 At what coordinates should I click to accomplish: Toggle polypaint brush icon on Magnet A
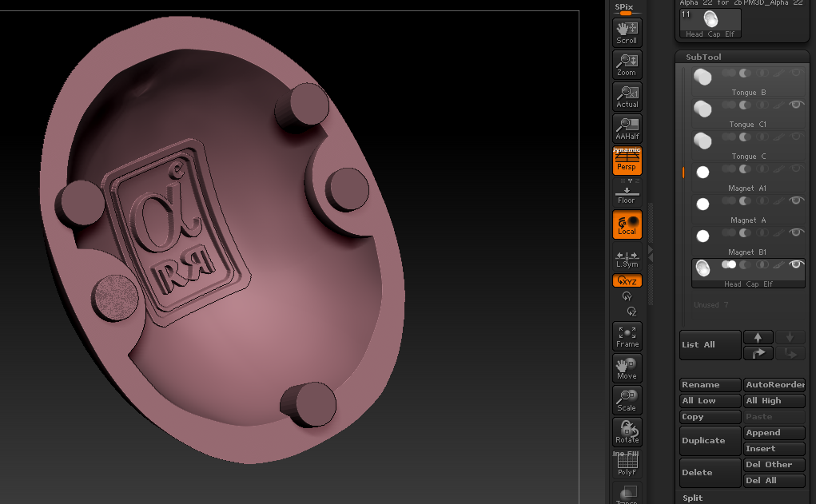pos(778,200)
